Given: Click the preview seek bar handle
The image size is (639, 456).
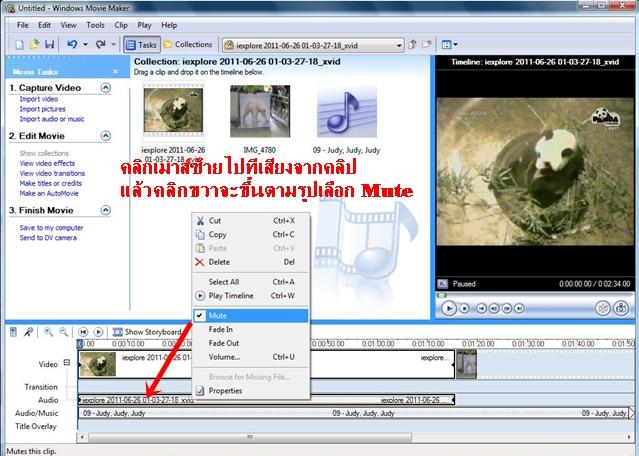Looking at the screenshot, I should (441, 295).
